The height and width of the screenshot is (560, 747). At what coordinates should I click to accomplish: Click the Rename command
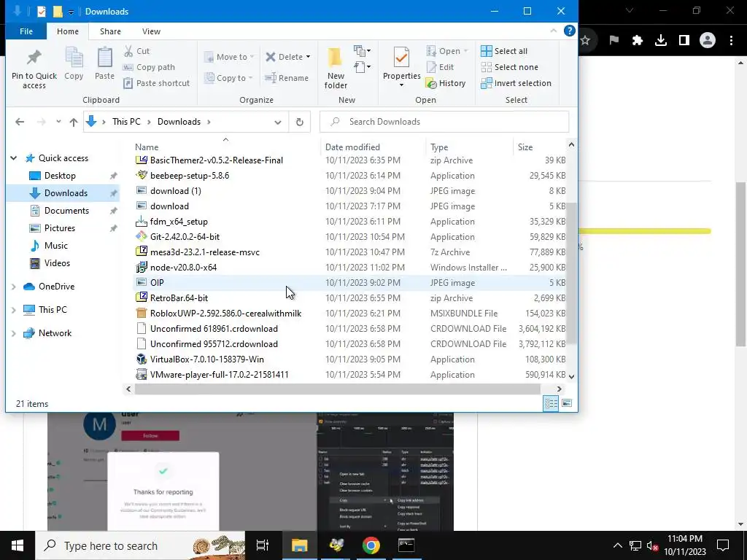coord(287,78)
